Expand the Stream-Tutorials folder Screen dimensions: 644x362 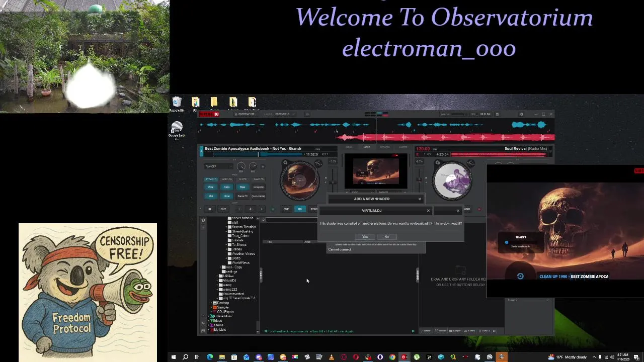point(227,227)
